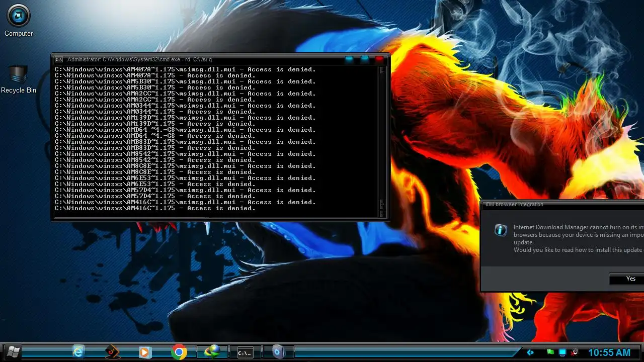Open Action Center flag in tray
This screenshot has width=644, height=362.
click(x=550, y=352)
